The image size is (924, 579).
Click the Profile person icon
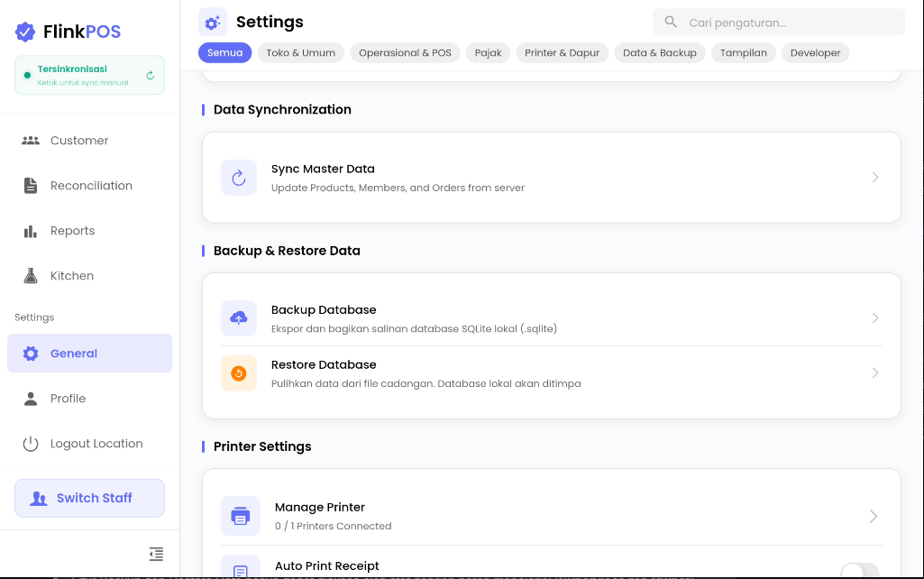coord(31,399)
